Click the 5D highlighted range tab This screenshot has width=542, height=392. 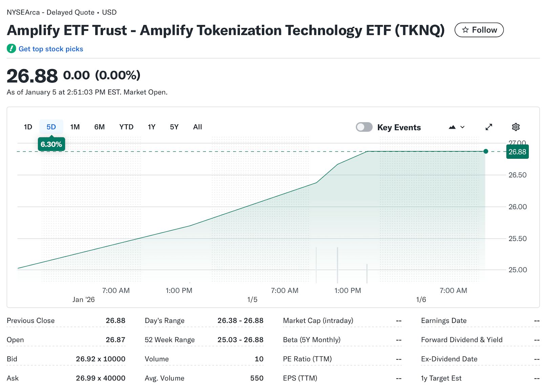pyautogui.click(x=51, y=127)
